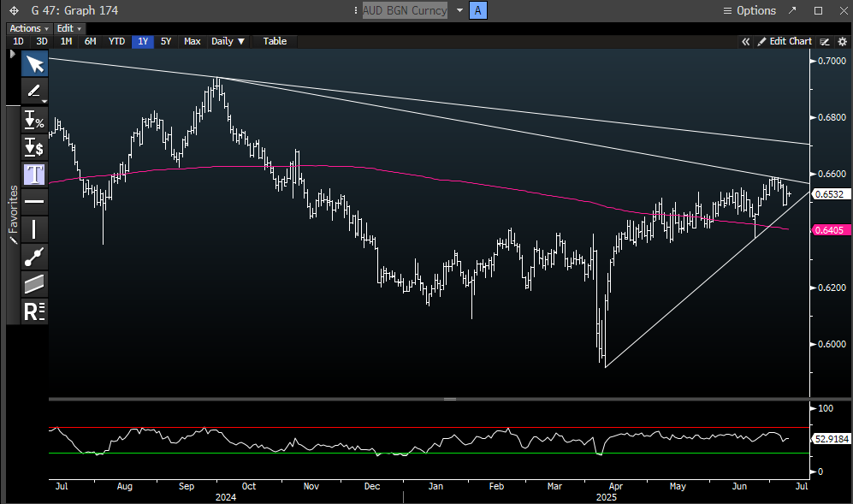Close the chart window

(844, 10)
